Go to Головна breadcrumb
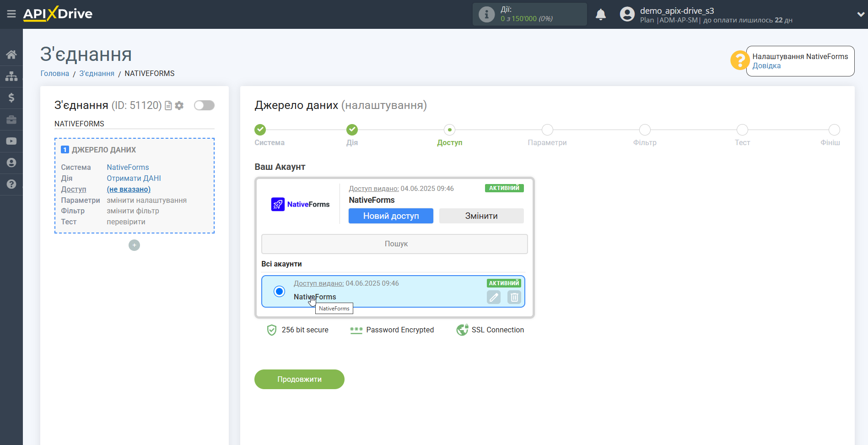Screen dimensions: 868x445 click(55, 73)
